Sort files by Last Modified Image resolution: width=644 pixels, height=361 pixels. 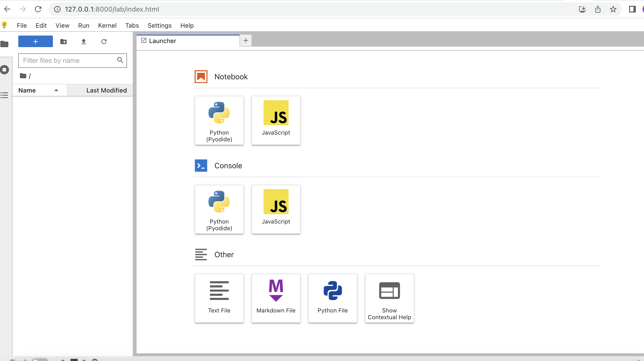(x=106, y=90)
